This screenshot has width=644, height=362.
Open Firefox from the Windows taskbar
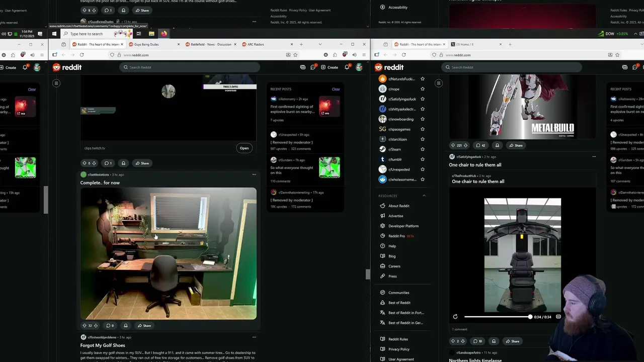coord(164,34)
